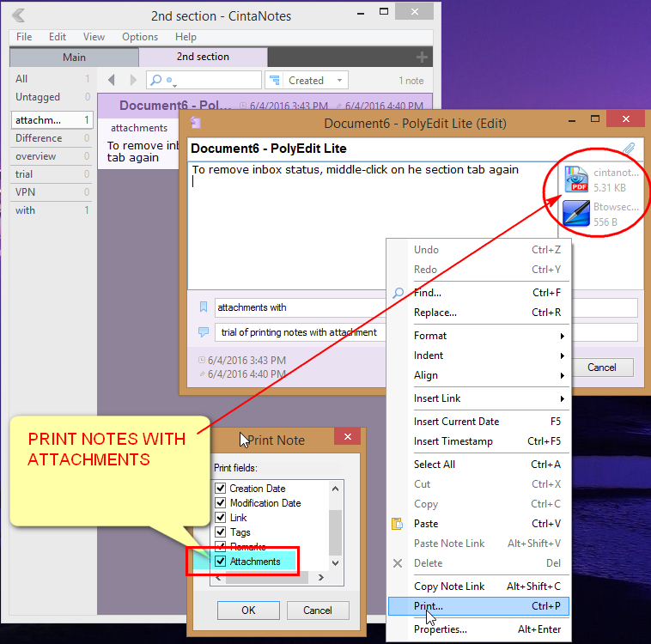651x644 pixels.
Task: Click the Print fields horizontal scrollbar thumb
Action: pos(266,578)
